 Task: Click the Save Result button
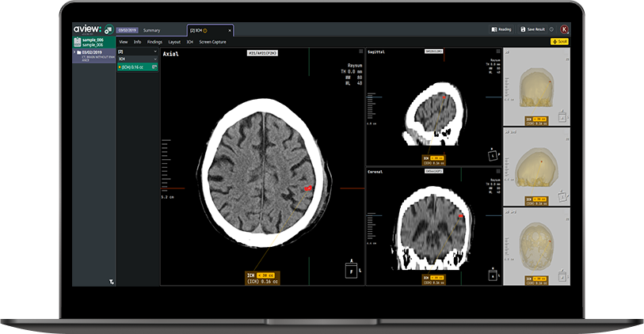pyautogui.click(x=532, y=29)
